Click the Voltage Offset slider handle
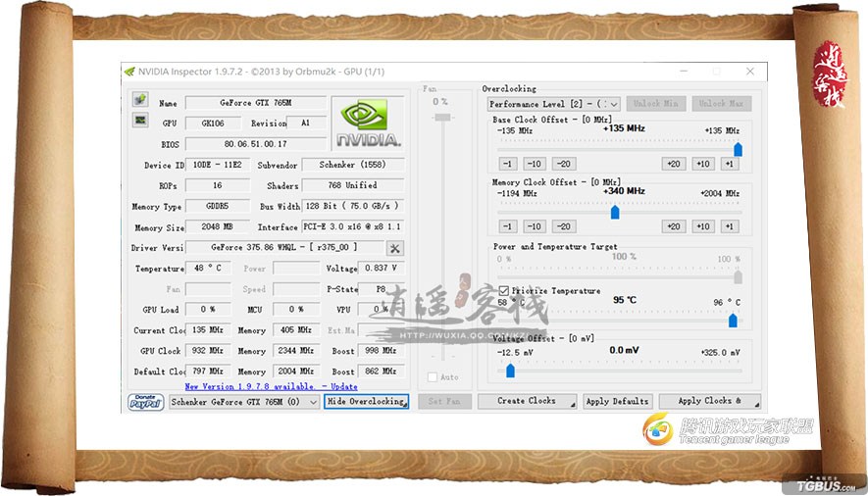Image resolution: width=868 pixels, height=496 pixels. click(510, 370)
